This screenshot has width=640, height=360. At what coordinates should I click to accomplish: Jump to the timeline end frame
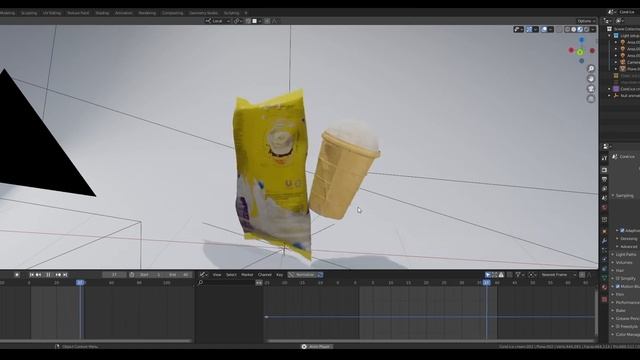point(65,275)
